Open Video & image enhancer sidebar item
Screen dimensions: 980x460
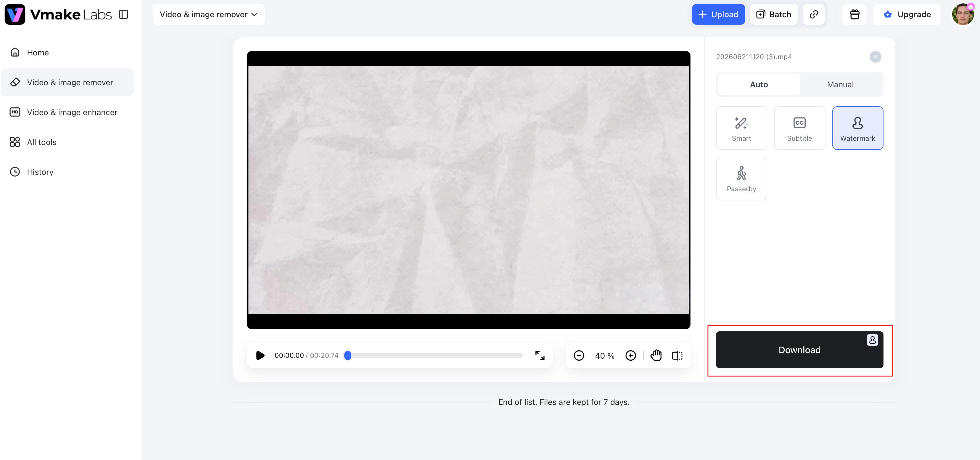point(68,112)
